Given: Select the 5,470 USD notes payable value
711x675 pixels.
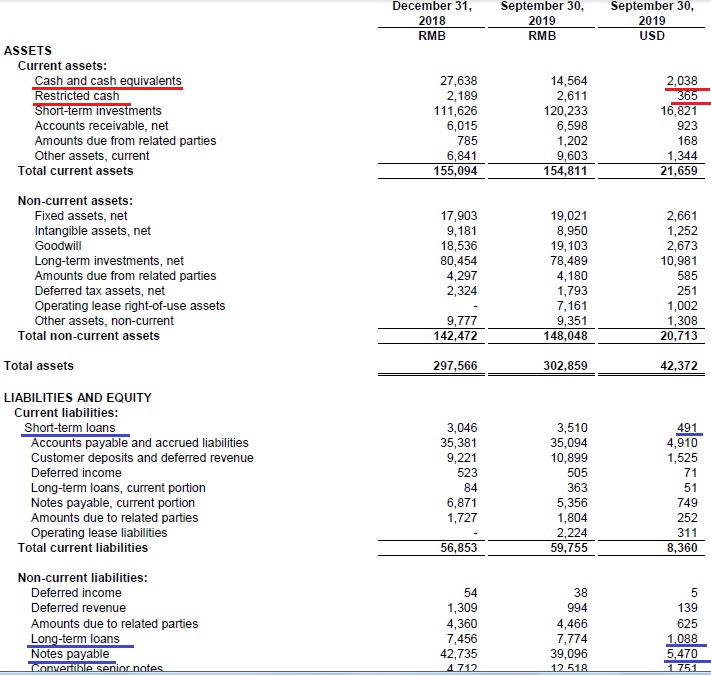Looking at the screenshot, I should 682,654.
